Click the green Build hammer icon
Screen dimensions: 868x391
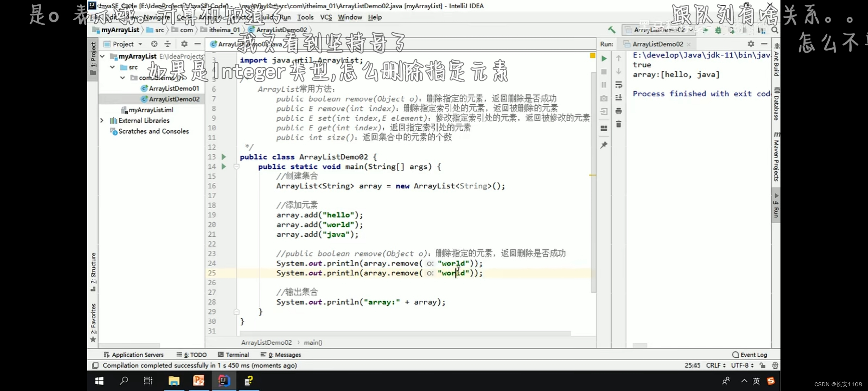click(x=611, y=30)
